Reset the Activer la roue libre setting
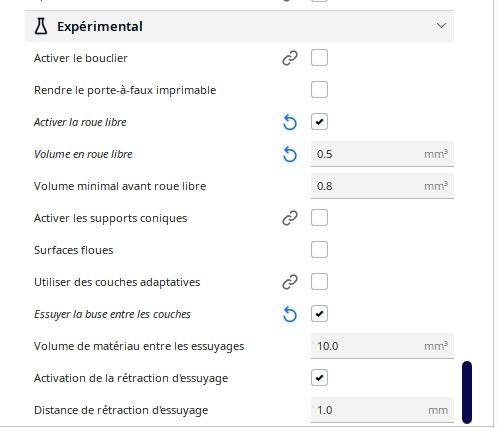 [290, 122]
